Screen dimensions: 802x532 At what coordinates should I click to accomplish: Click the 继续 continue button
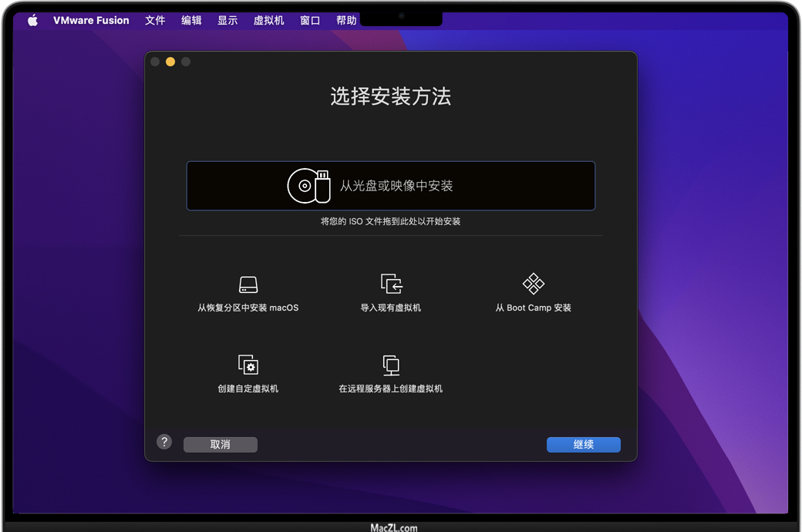tap(584, 445)
